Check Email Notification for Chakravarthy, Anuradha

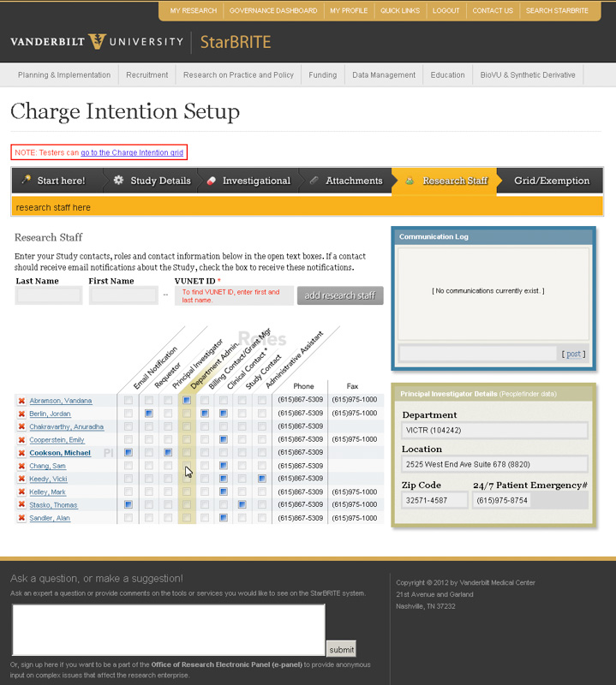(x=129, y=426)
